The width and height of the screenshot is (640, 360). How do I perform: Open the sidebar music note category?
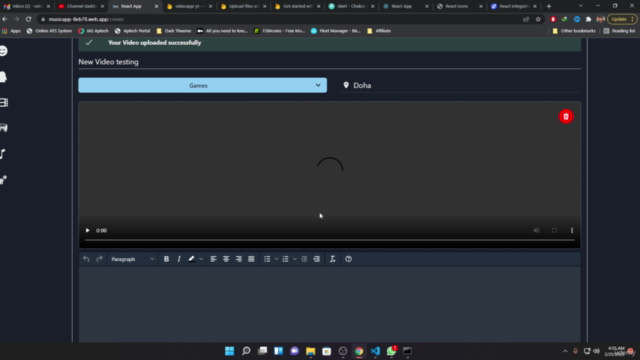coord(3,154)
